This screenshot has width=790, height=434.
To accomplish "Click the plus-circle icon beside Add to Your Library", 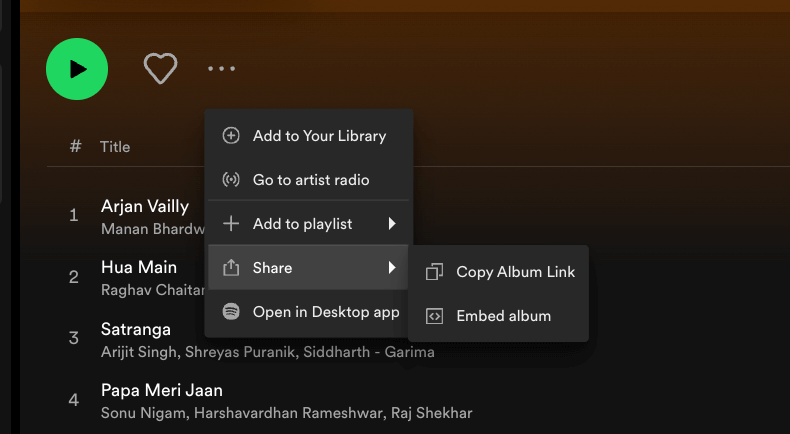I will pos(231,136).
